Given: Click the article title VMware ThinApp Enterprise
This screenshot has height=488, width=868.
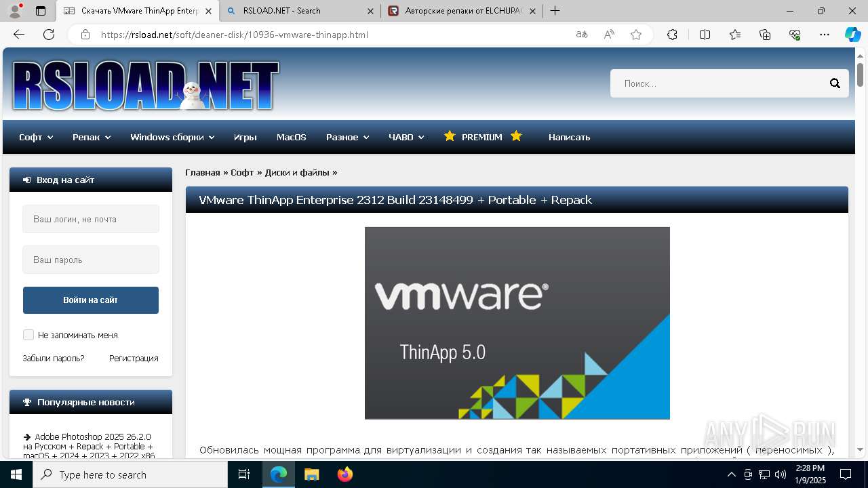Looking at the screenshot, I should [395, 200].
